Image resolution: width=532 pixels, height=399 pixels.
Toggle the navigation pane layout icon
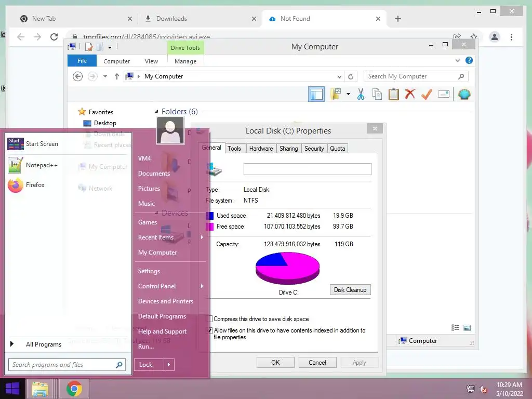pos(316,94)
